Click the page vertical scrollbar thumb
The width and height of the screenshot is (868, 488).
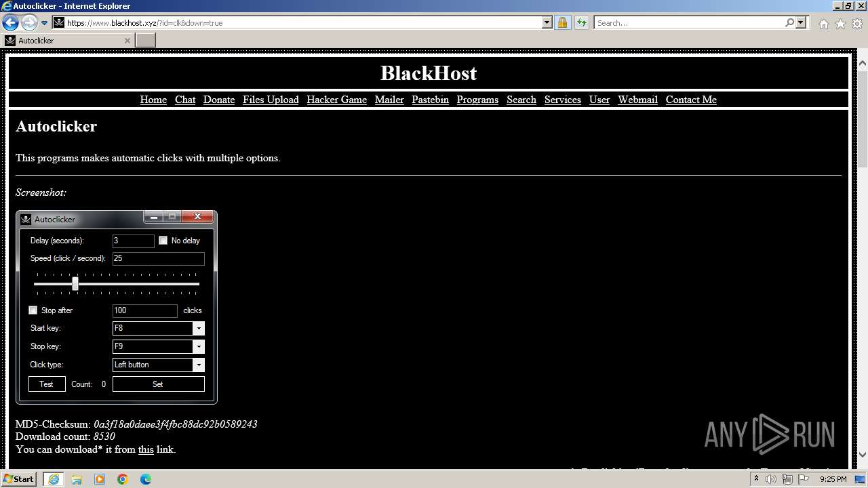pos(863,119)
